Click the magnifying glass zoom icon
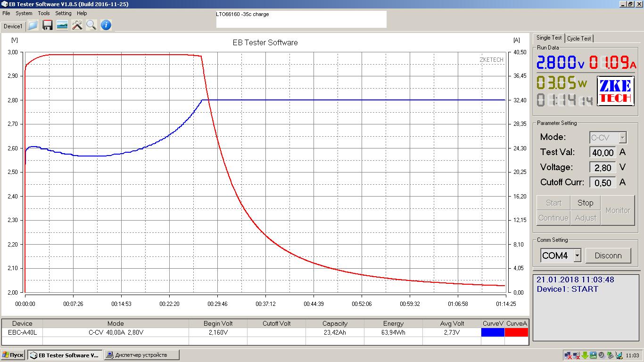This screenshot has width=644, height=362. [x=91, y=25]
